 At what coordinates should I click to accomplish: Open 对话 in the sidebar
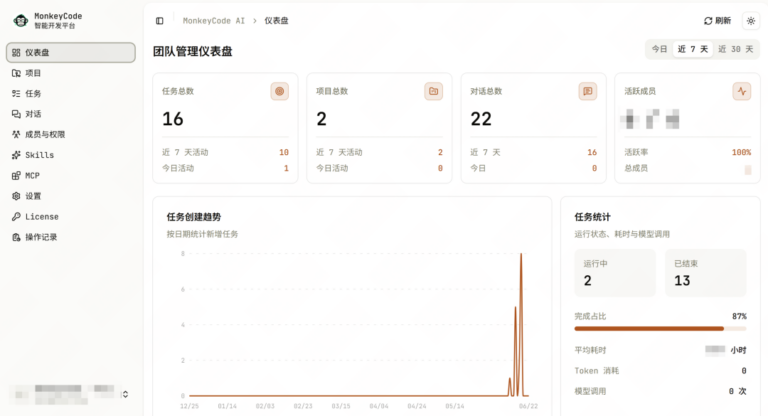click(71, 114)
